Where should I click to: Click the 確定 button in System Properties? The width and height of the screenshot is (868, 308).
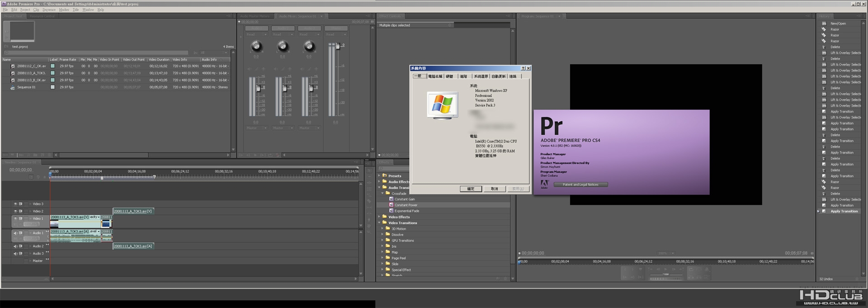point(471,189)
